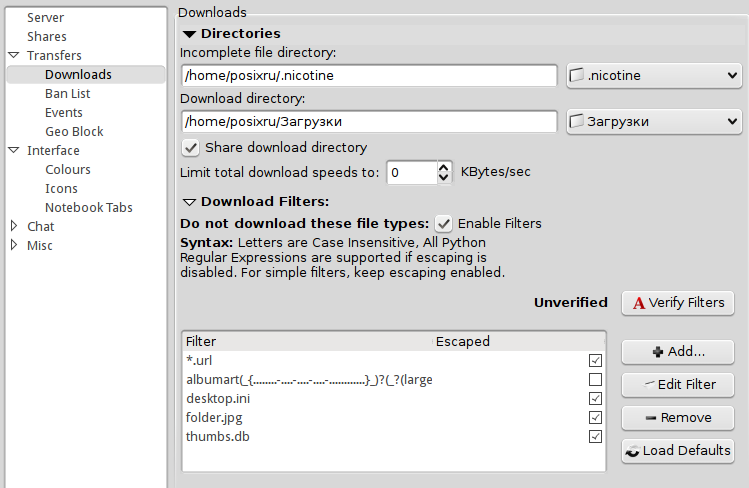Click the folder icon beside .nicotine

(x=577, y=75)
